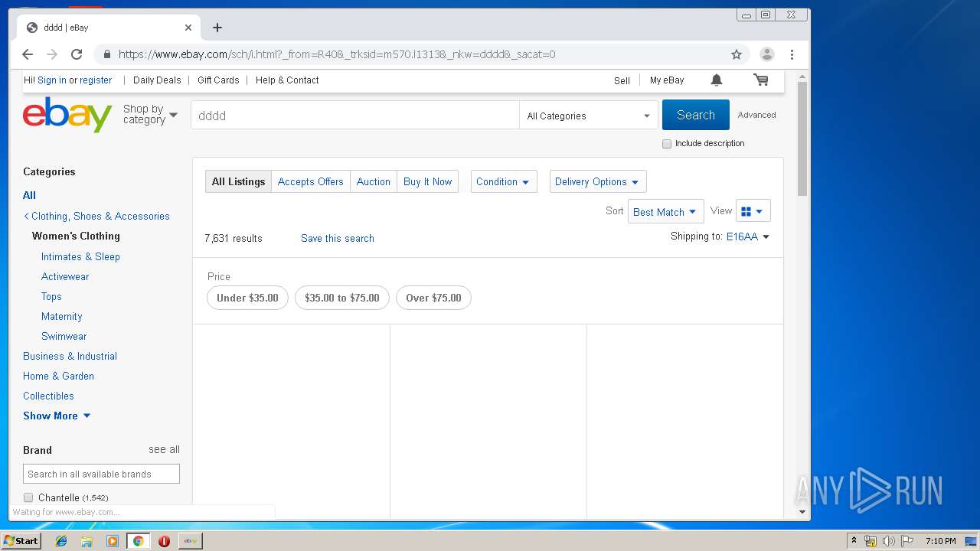The image size is (980, 551).
Task: Switch to the Auction tab
Action: pos(374,181)
